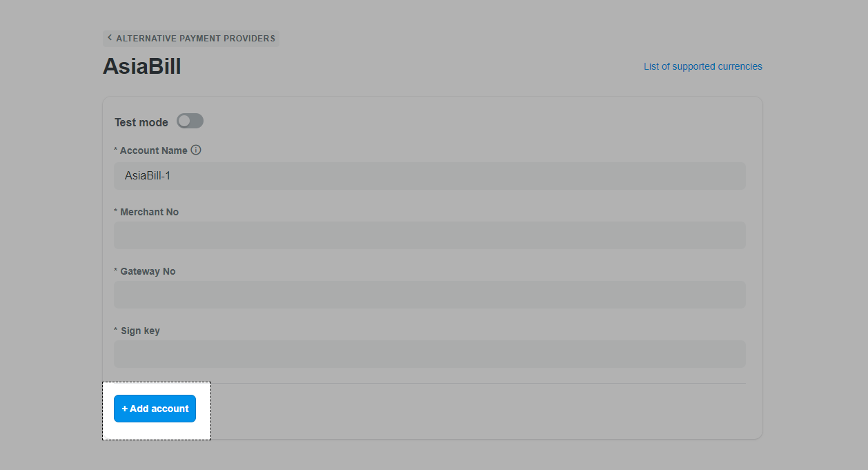The image size is (868, 470).
Task: Select the Gateway No input field
Action: 430,295
